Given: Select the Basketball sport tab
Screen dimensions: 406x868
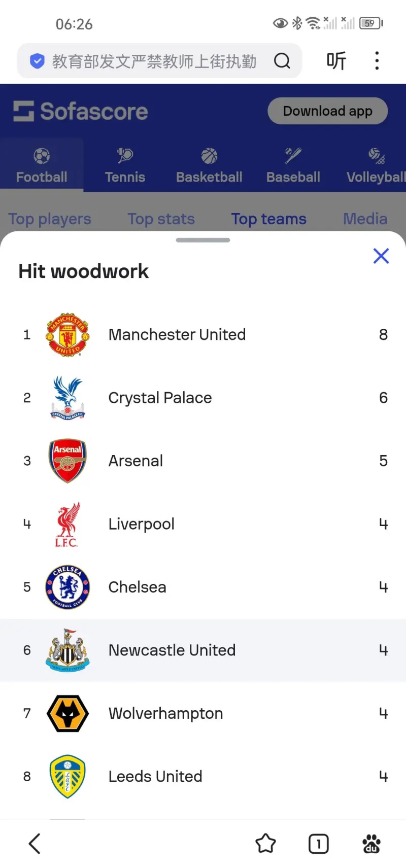Looking at the screenshot, I should [x=209, y=165].
